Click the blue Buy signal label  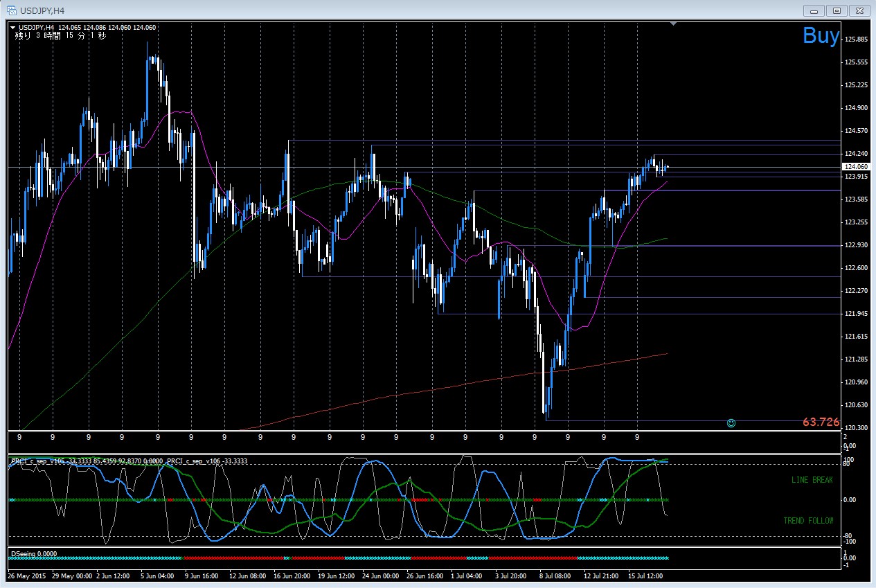[821, 36]
